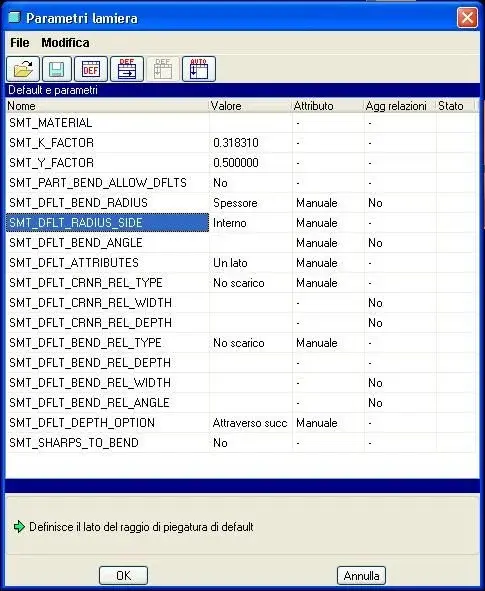This screenshot has height=591, width=485.
Task: Select the SMT_MATERIAL row
Action: coord(240,123)
